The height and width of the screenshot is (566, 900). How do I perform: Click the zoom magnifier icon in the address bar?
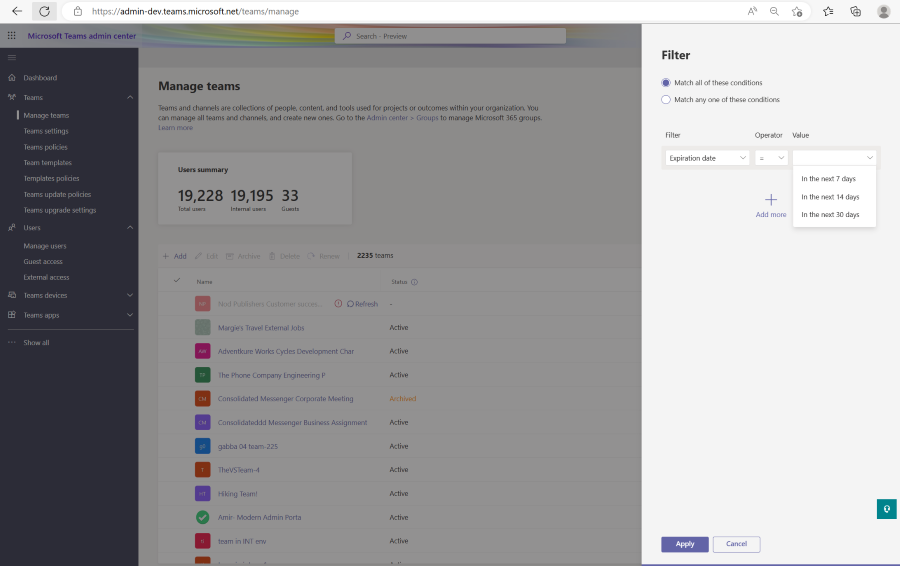click(x=774, y=11)
